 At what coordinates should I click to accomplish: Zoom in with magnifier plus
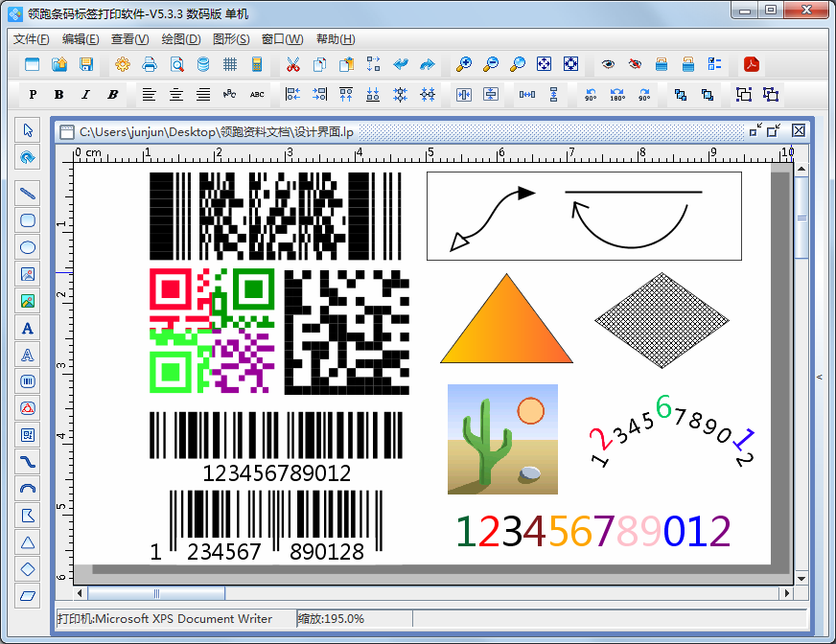click(464, 64)
